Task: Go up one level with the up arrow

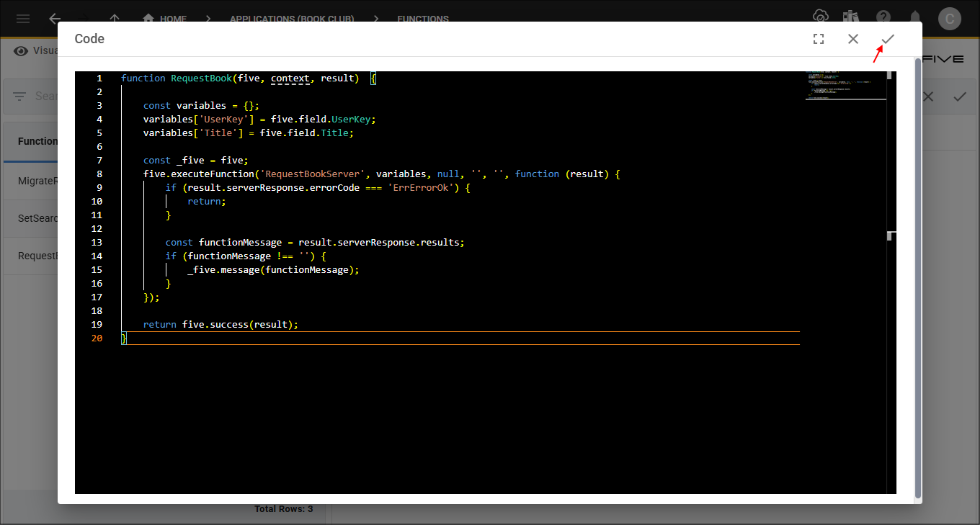Action: pyautogui.click(x=114, y=19)
